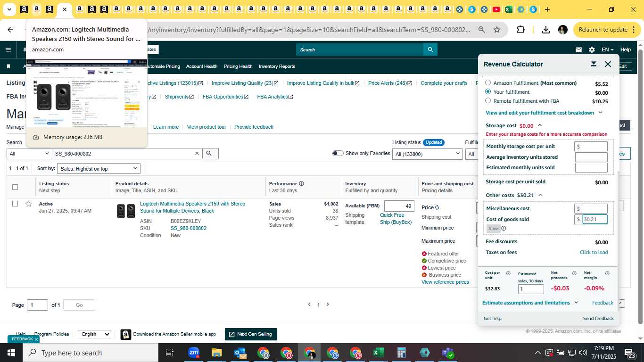Click the Estimated sales 30 days field
644x362 pixels.
pos(531,289)
